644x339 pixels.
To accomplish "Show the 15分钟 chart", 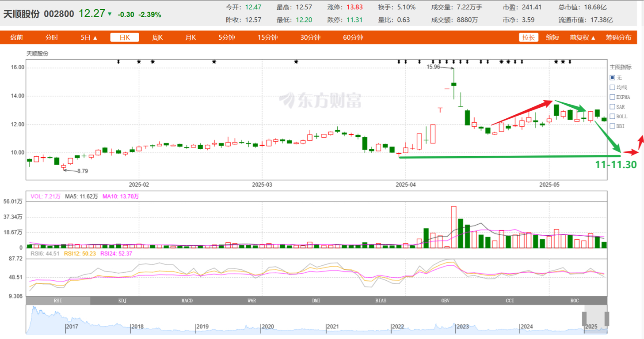I will point(267,38).
